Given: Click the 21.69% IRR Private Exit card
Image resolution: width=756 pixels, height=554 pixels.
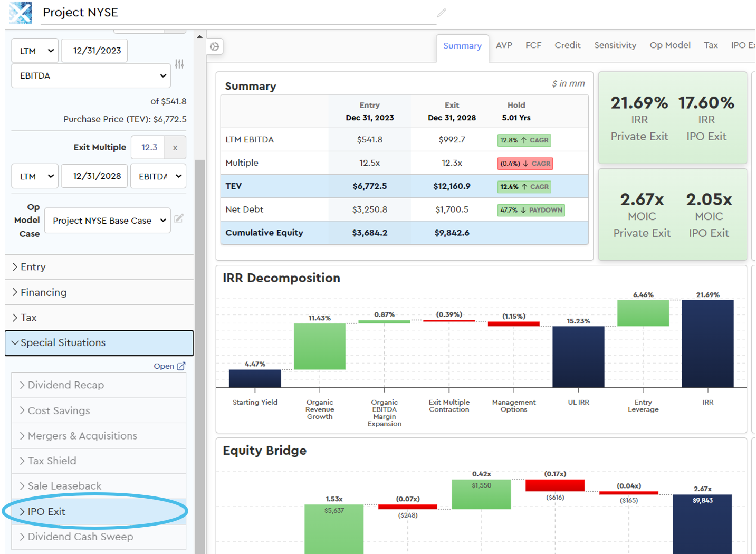Looking at the screenshot, I should [639, 118].
